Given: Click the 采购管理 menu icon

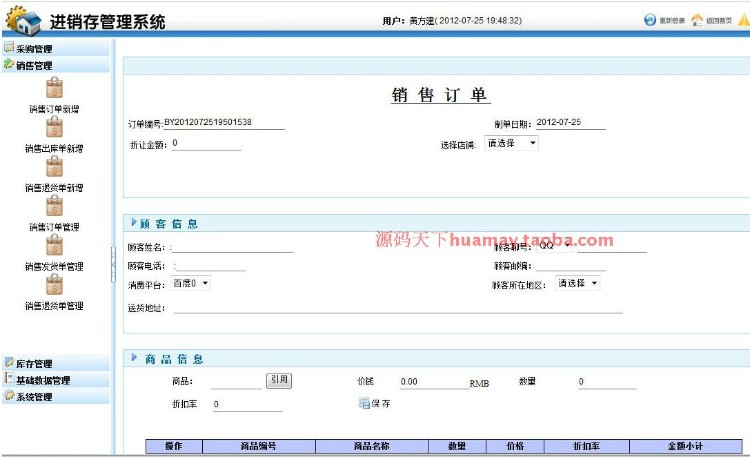Looking at the screenshot, I should 9,47.
